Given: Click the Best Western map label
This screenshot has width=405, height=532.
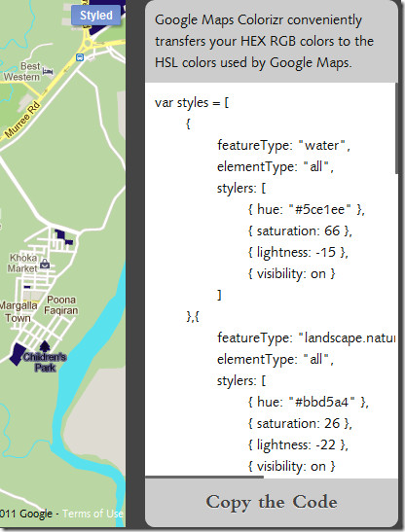Looking at the screenshot, I should tap(22, 71).
